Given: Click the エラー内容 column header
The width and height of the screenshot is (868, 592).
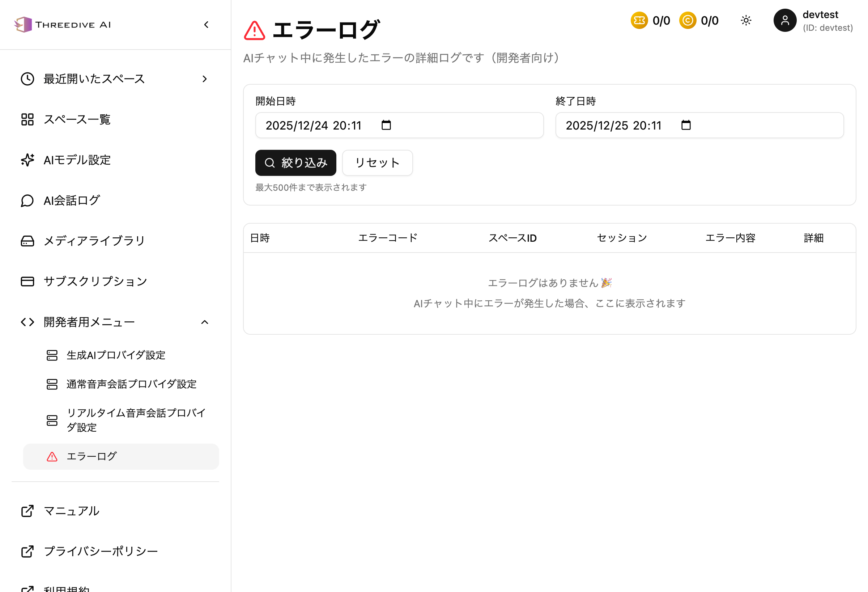Looking at the screenshot, I should click(x=730, y=238).
